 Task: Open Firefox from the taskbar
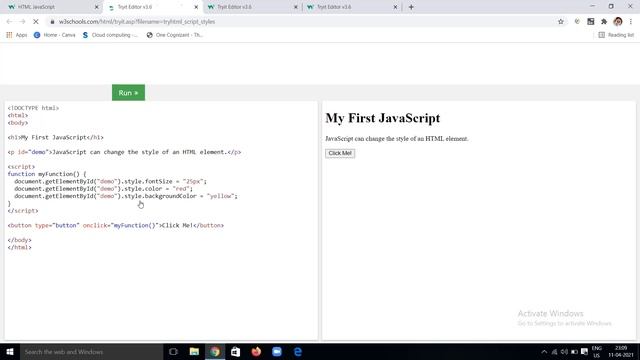256,351
